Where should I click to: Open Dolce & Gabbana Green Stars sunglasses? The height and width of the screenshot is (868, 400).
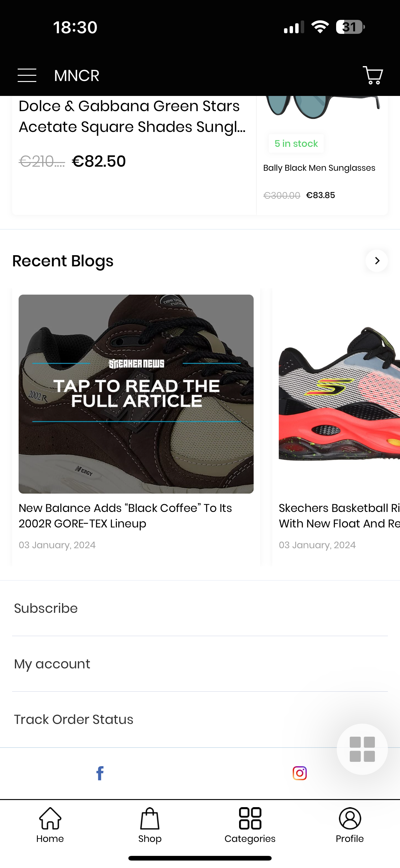(x=132, y=116)
